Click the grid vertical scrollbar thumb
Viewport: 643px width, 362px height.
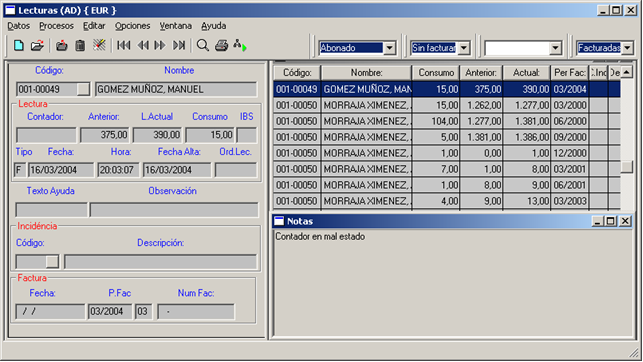point(627,167)
